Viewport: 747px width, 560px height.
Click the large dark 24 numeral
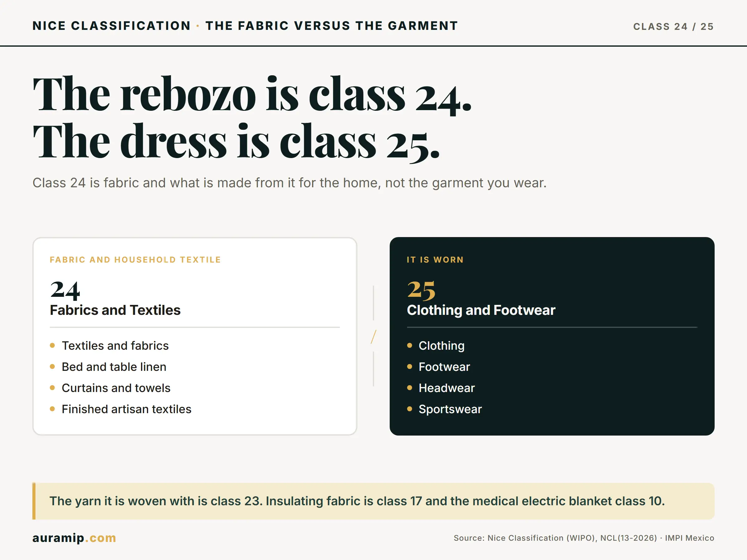(x=65, y=290)
